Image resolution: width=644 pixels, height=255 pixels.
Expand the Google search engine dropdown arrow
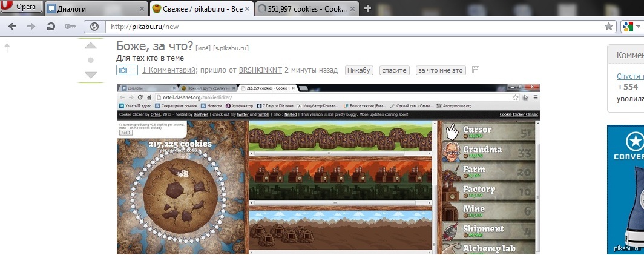[x=638, y=27]
